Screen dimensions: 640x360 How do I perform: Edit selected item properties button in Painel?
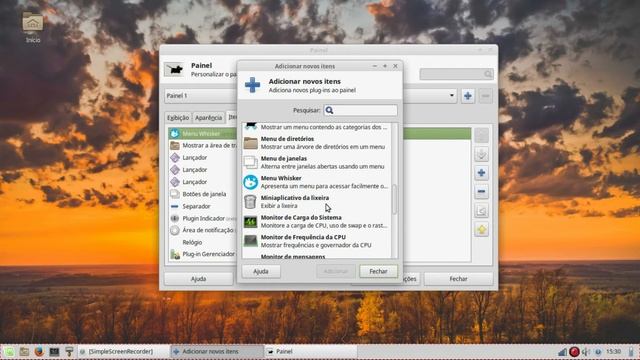point(481,211)
